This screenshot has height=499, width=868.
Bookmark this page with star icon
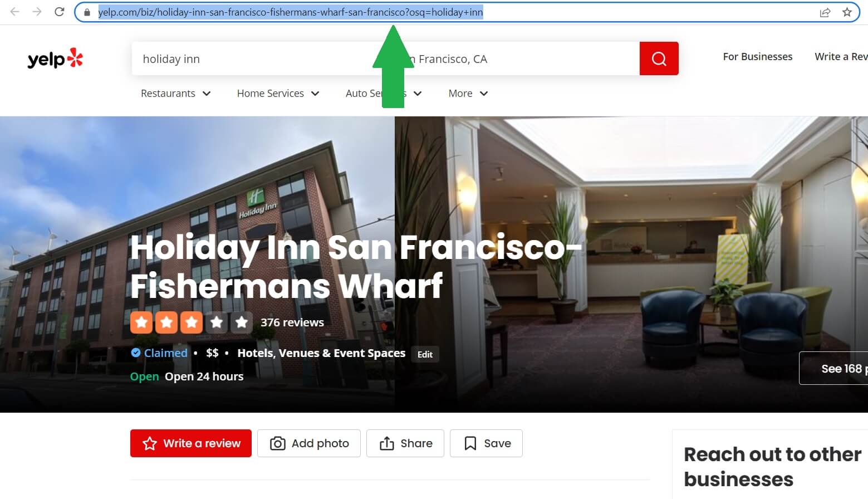point(847,12)
